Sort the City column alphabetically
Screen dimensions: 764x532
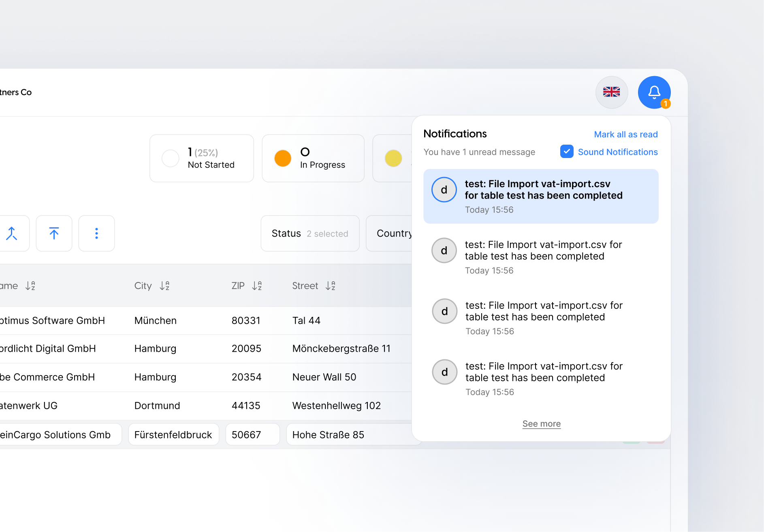tap(164, 286)
